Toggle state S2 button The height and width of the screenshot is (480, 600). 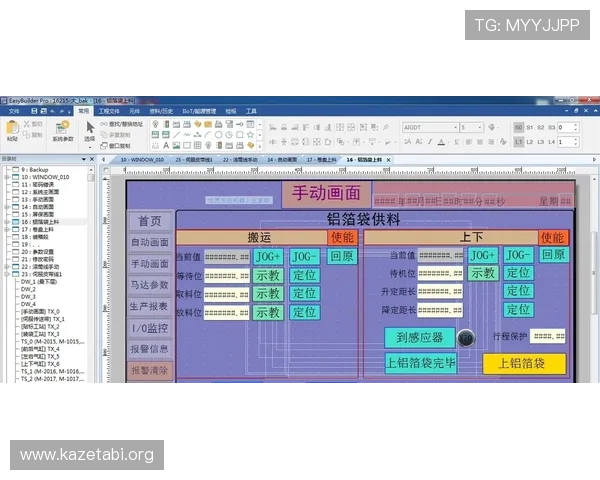(x=541, y=127)
